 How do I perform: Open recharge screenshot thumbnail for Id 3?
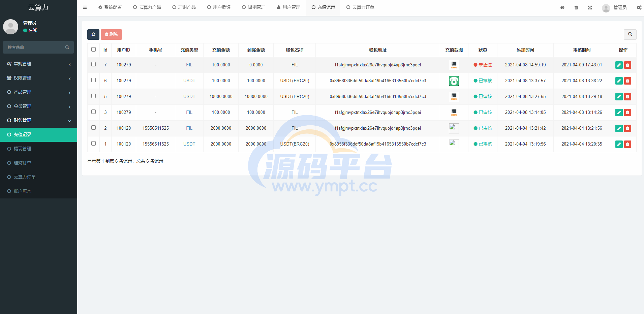pos(454,113)
